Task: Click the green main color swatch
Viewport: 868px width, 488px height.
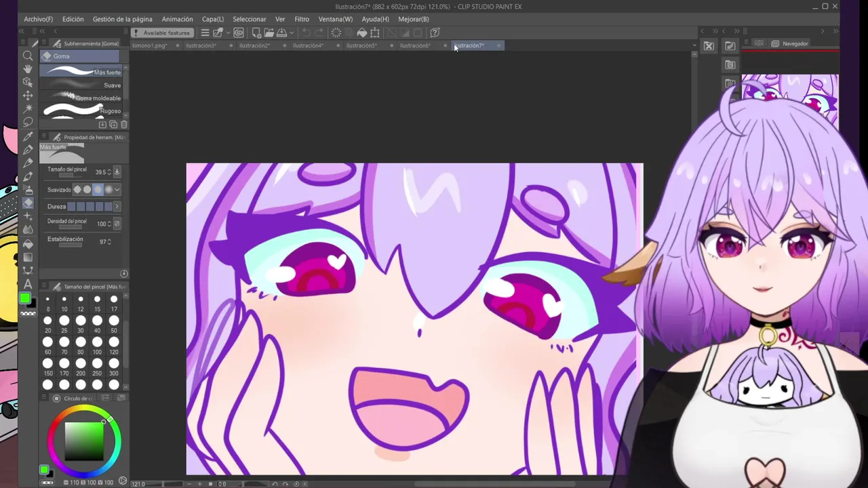Action: point(25,298)
